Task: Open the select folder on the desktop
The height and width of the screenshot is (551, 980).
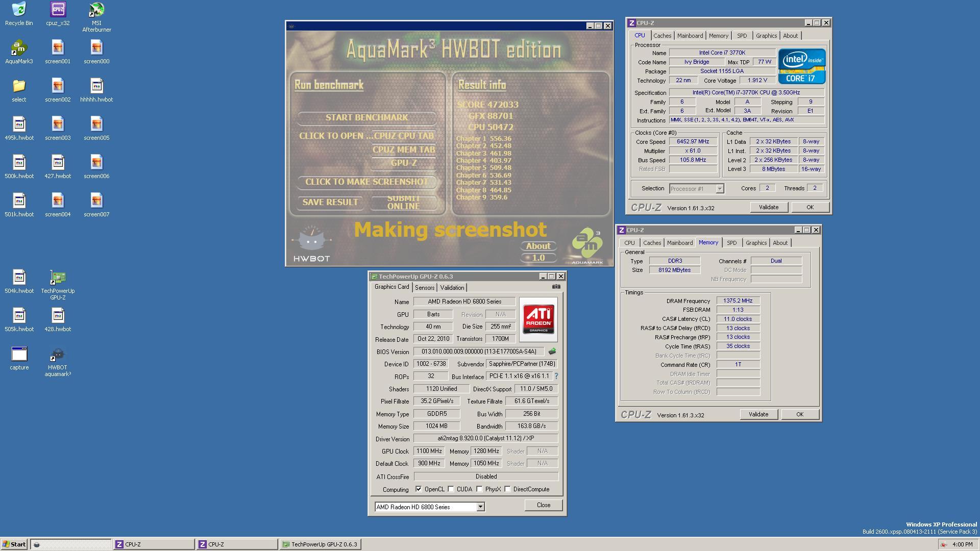Action: click(19, 90)
